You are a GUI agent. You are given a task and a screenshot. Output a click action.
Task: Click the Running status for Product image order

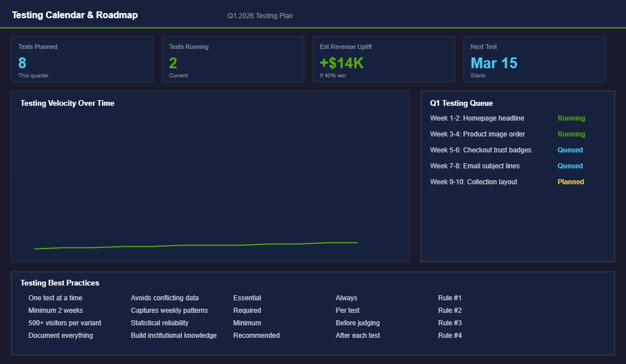(x=571, y=134)
